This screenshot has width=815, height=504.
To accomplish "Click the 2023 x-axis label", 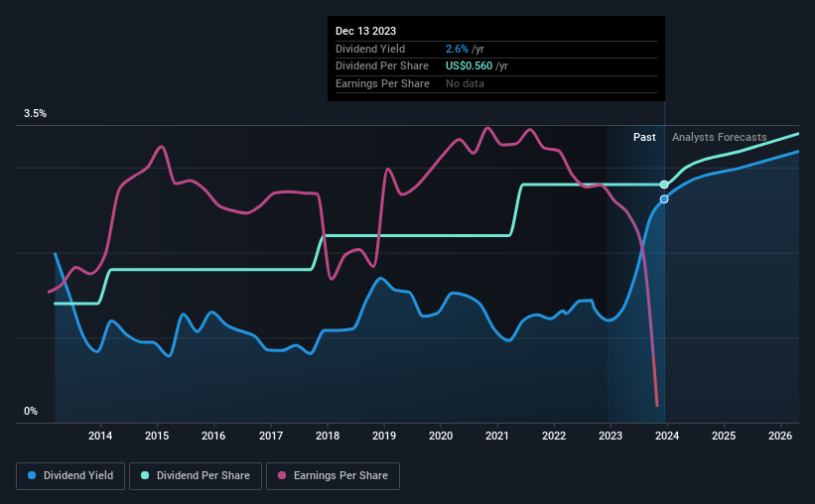I will tap(611, 436).
